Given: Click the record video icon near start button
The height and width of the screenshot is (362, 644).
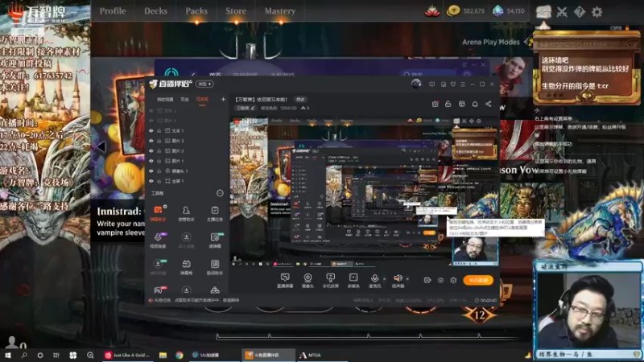Looking at the screenshot, I should (427, 280).
